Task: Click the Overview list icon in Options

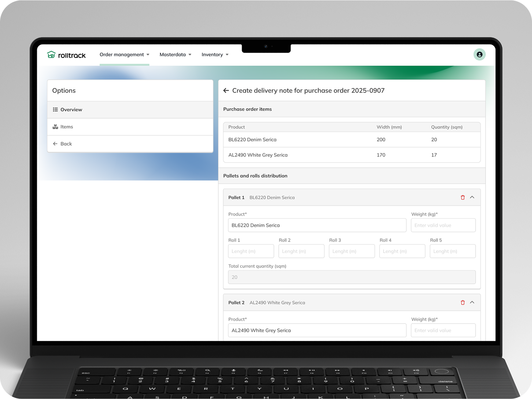Action: [55, 109]
